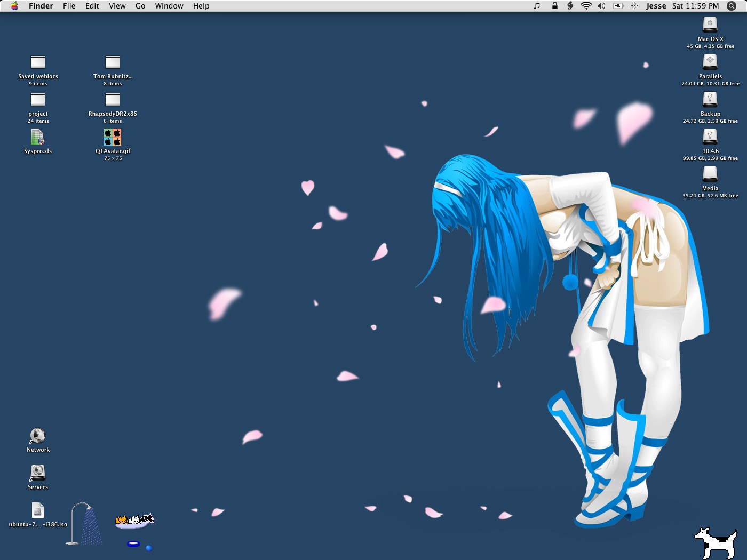This screenshot has height=560, width=747.
Task: Click the music note menu bar icon
Action: point(537,6)
